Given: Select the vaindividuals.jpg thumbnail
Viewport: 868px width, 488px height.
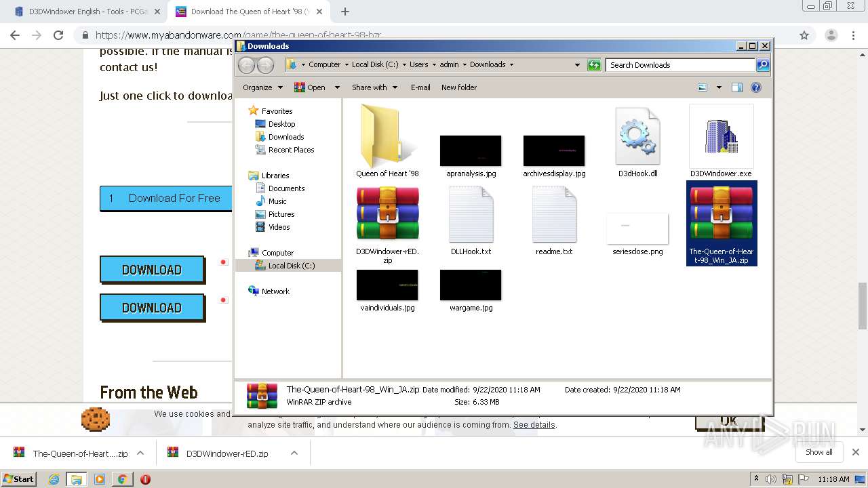Looking at the screenshot, I should pos(387,285).
